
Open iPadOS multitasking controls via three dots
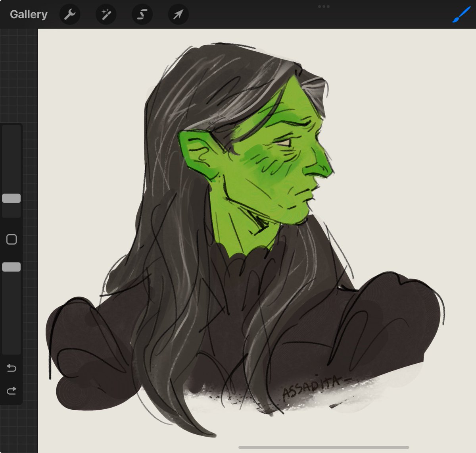coord(324,6)
